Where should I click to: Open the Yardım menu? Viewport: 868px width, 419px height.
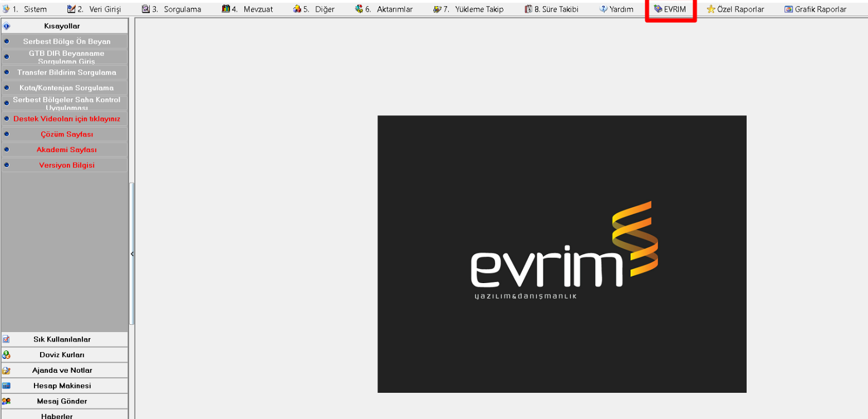click(x=616, y=9)
